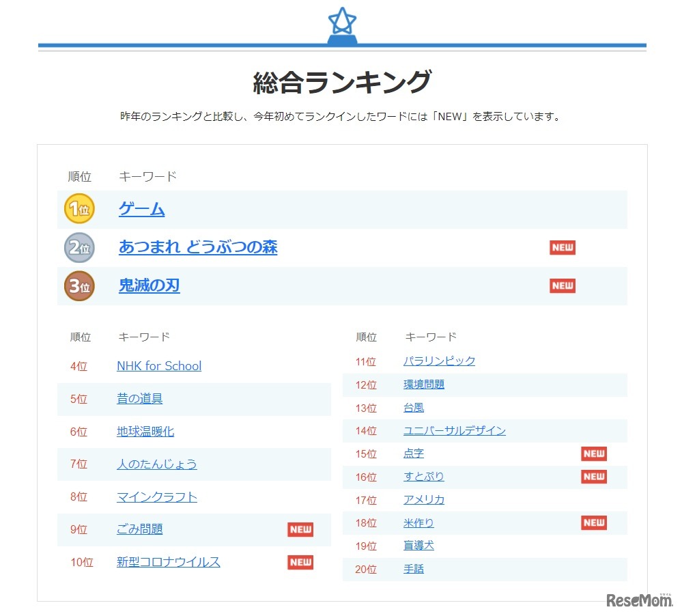Open the ゲーム keyword link

coord(142,209)
